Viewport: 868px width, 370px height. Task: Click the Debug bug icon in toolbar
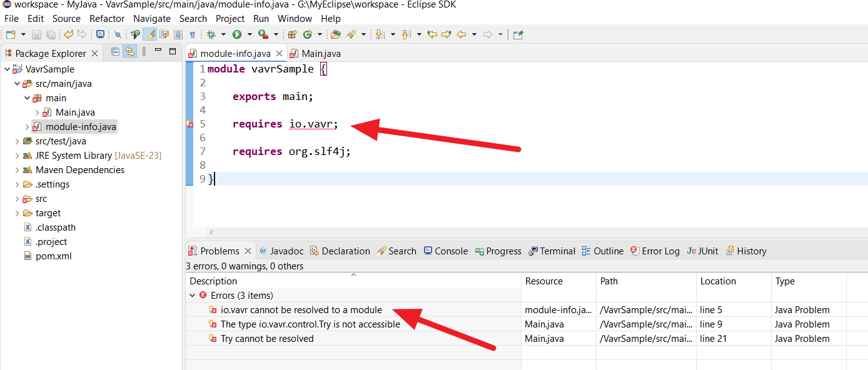tap(211, 35)
